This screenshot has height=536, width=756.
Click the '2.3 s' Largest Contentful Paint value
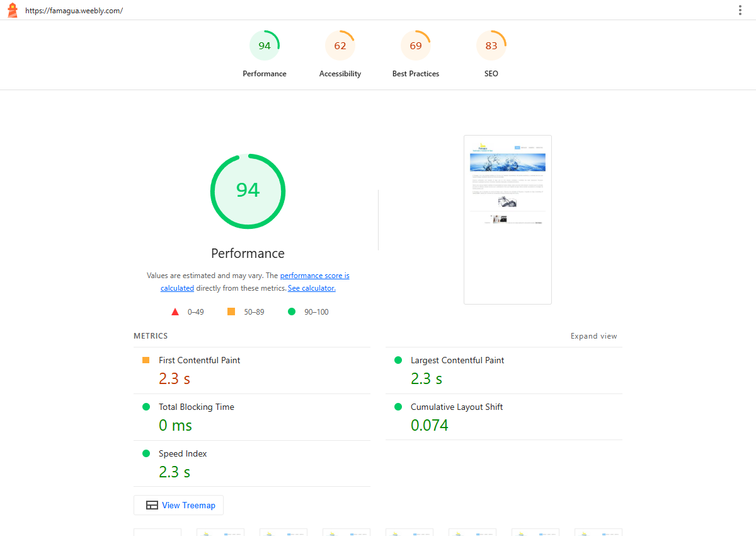pyautogui.click(x=427, y=378)
